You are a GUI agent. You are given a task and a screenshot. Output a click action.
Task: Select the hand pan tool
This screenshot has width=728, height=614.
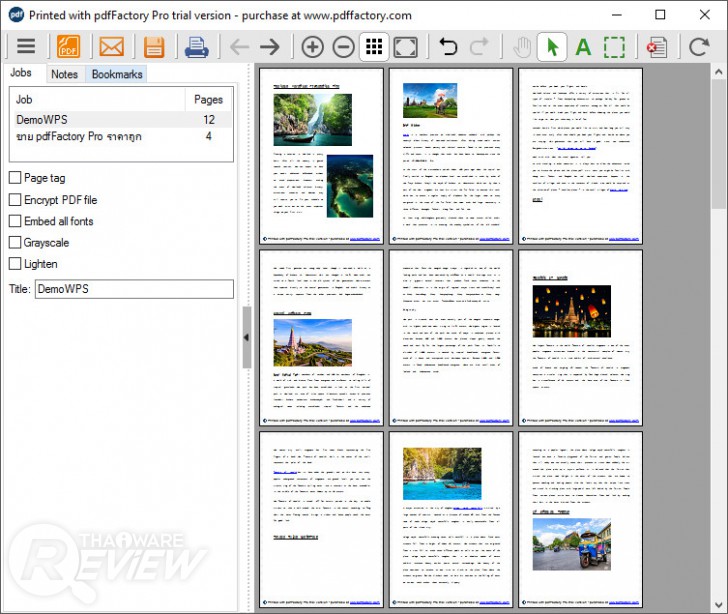point(522,47)
